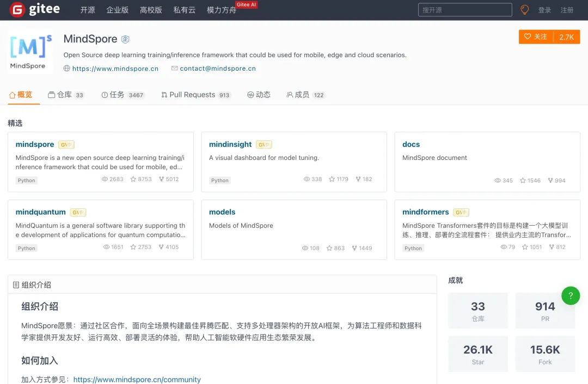Click the verified badge beside the MindSpore name
Viewport: 588px width, 384px height.
(x=125, y=39)
